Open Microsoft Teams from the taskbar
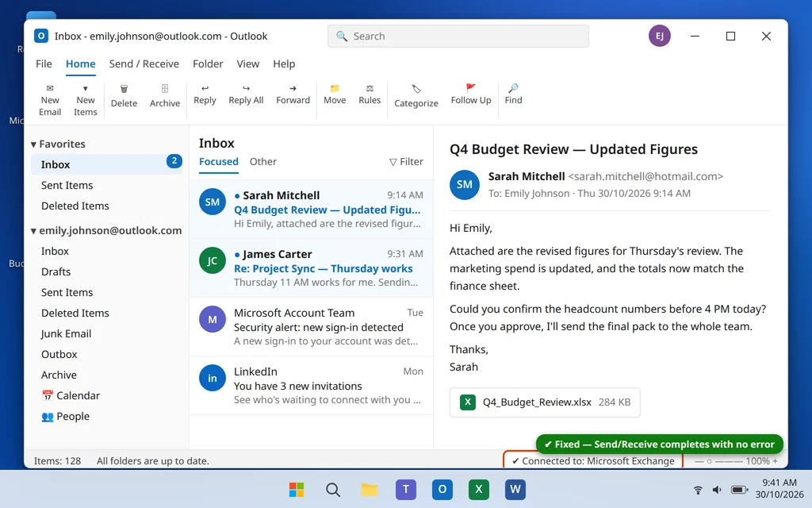This screenshot has height=508, width=812. pyautogui.click(x=405, y=489)
